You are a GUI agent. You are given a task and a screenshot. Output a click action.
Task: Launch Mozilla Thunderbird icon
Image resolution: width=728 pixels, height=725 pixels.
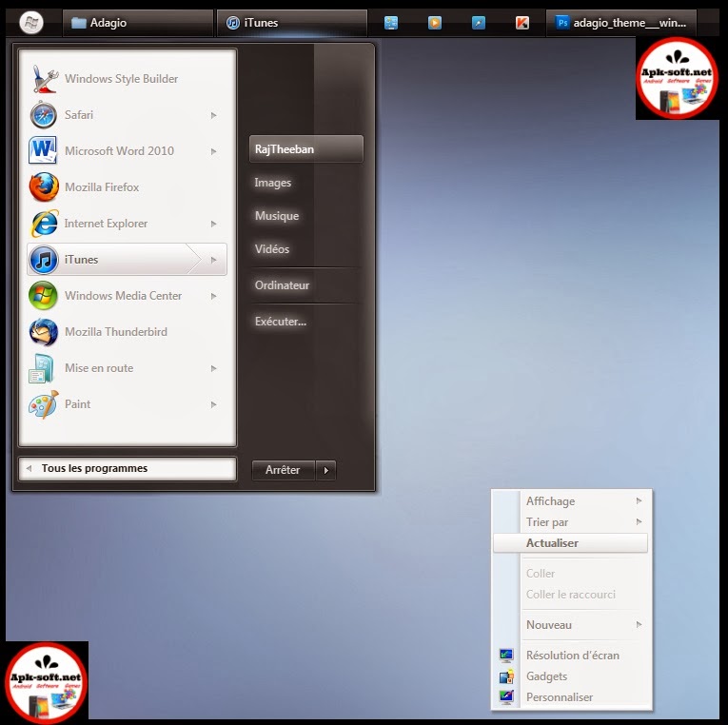click(44, 332)
